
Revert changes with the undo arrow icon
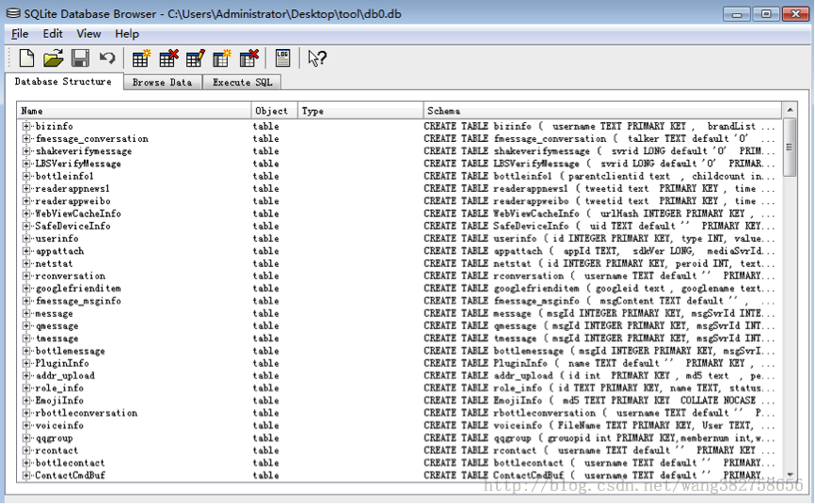coord(107,57)
